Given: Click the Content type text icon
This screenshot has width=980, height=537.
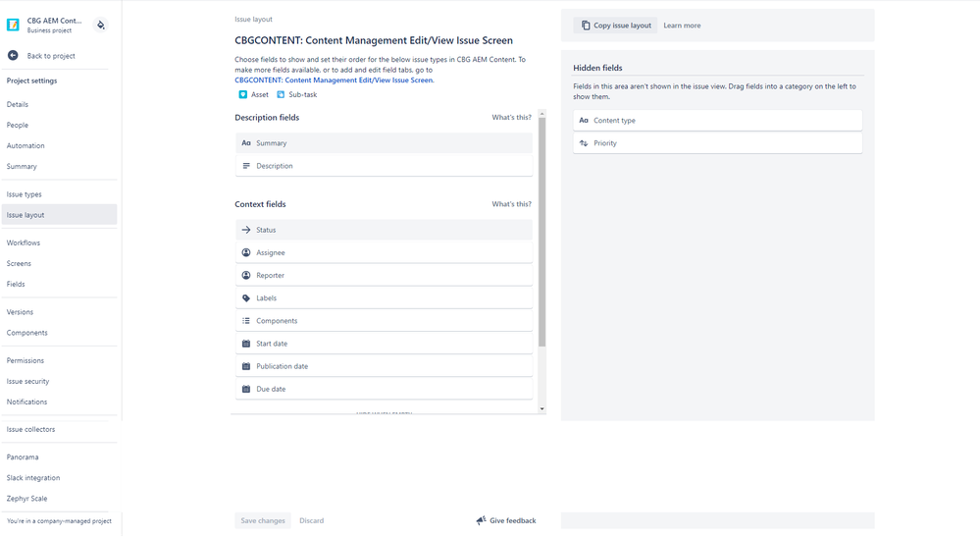Looking at the screenshot, I should 584,121.
